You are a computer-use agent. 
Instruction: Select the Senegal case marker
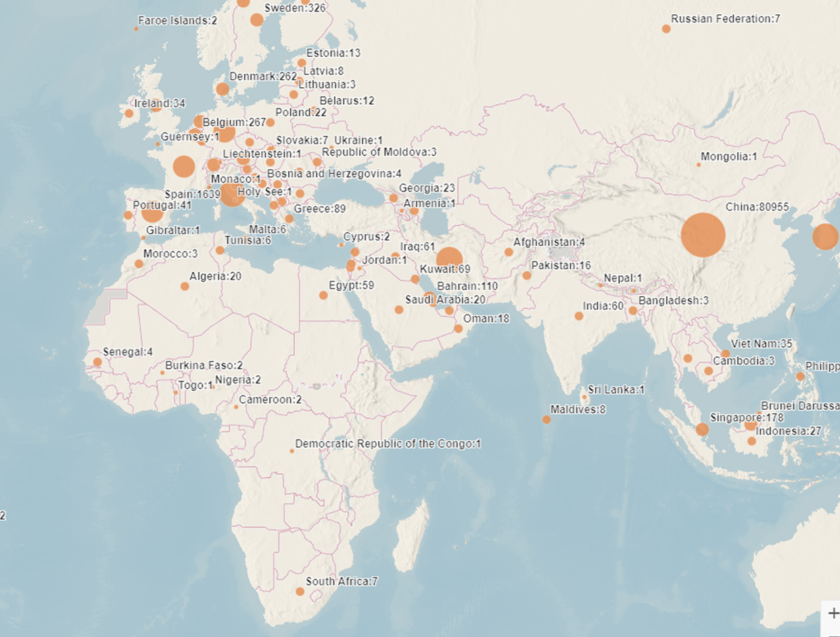point(97,362)
